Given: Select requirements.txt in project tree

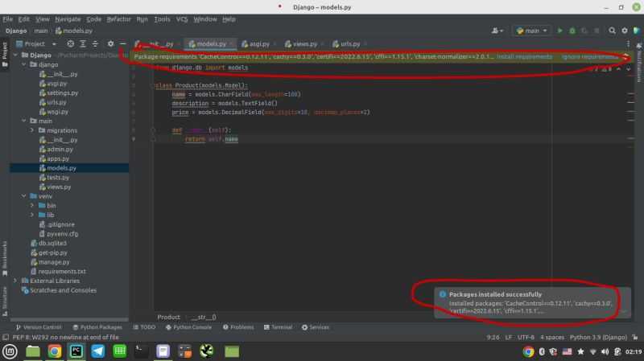Looking at the screenshot, I should (x=62, y=272).
